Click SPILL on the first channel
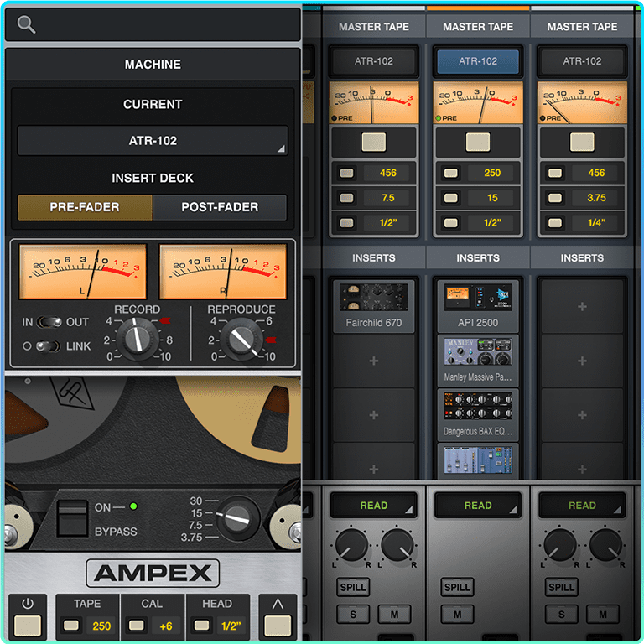 click(353, 587)
